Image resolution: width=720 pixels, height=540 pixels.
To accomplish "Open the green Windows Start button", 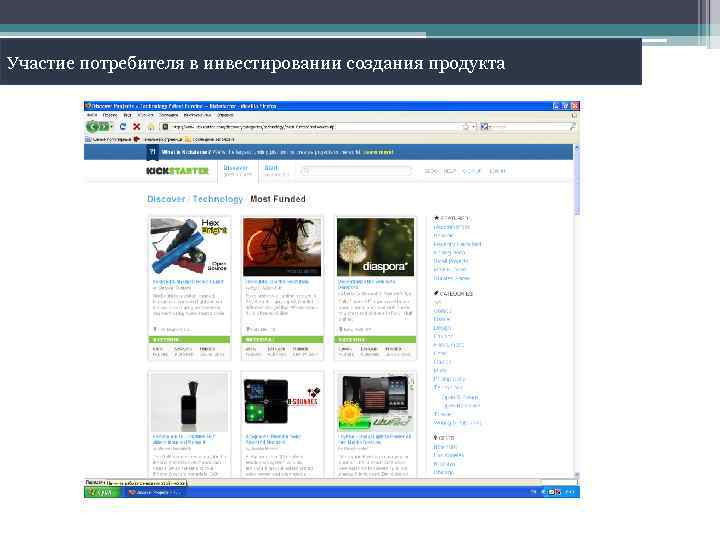I will pyautogui.click(x=101, y=492).
